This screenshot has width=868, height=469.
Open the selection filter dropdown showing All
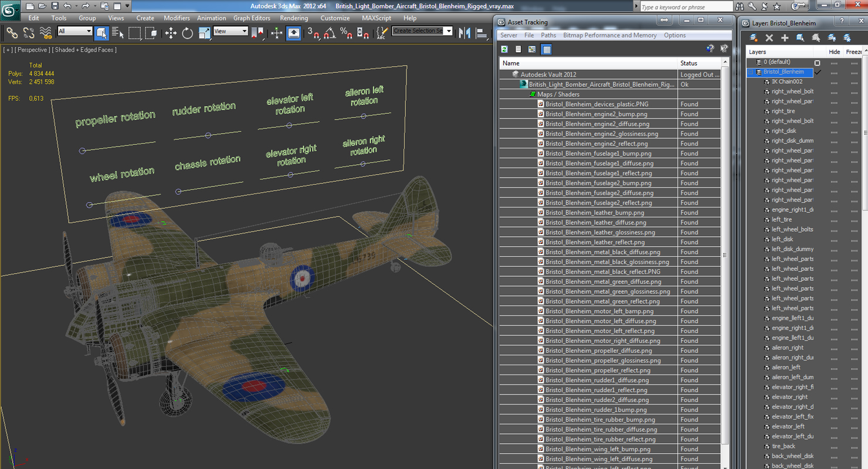[x=75, y=31]
